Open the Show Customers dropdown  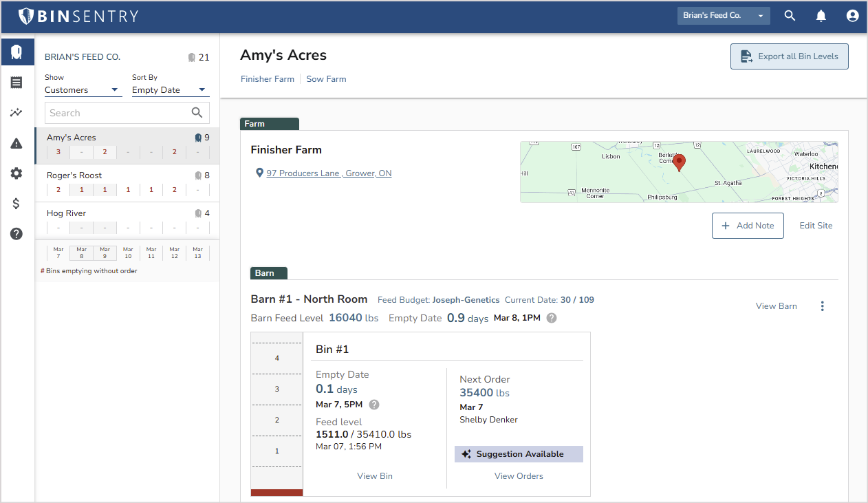83,90
